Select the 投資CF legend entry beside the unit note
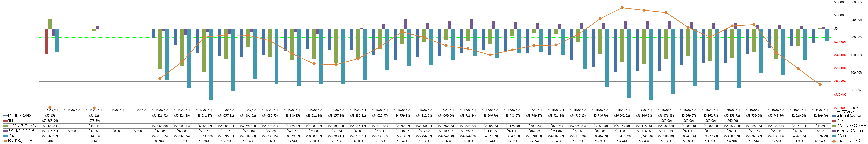The width and height of the screenshot is (868, 144). click(839, 136)
